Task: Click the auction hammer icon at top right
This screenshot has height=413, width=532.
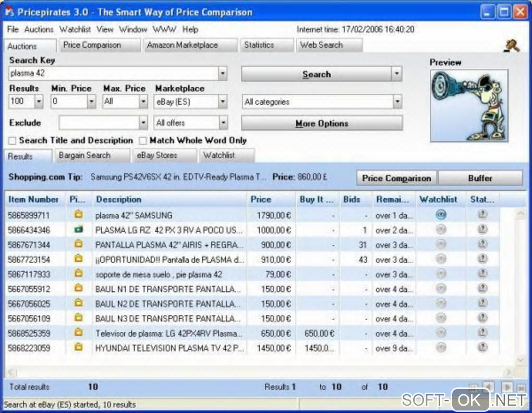Action: point(512,46)
